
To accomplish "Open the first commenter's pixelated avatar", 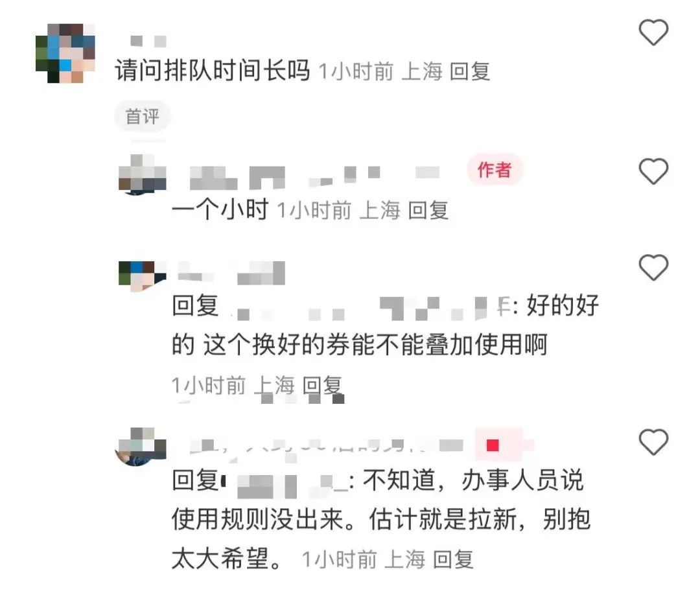I will tap(65, 53).
